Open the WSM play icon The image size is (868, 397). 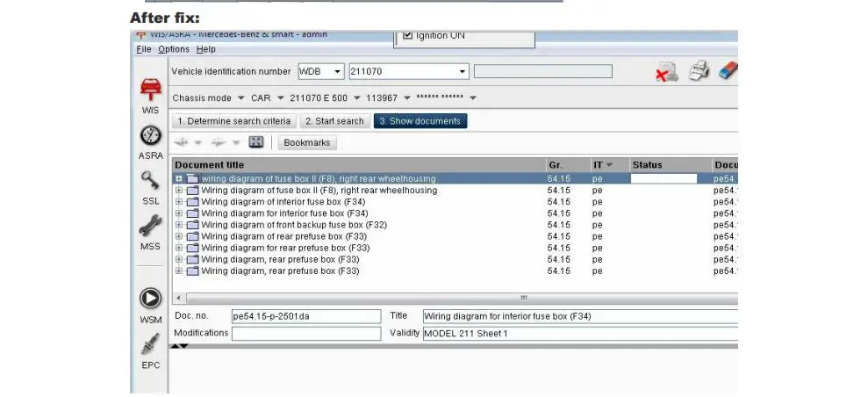[x=151, y=299]
